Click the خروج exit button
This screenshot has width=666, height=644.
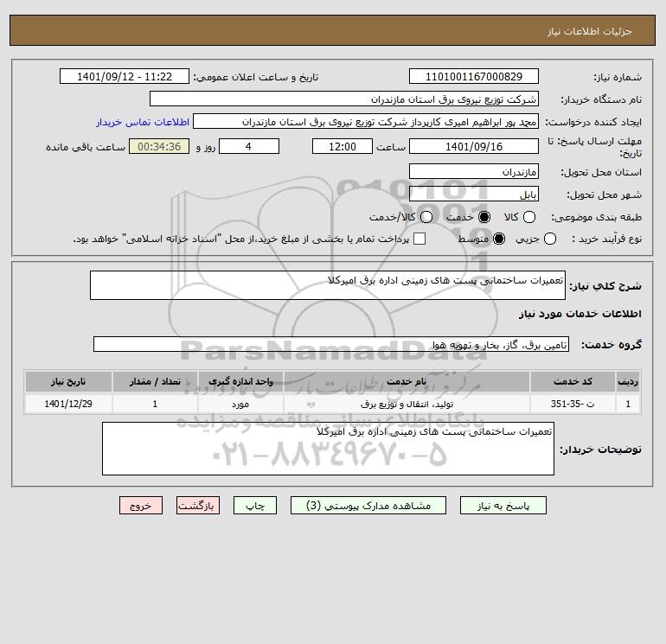[141, 506]
